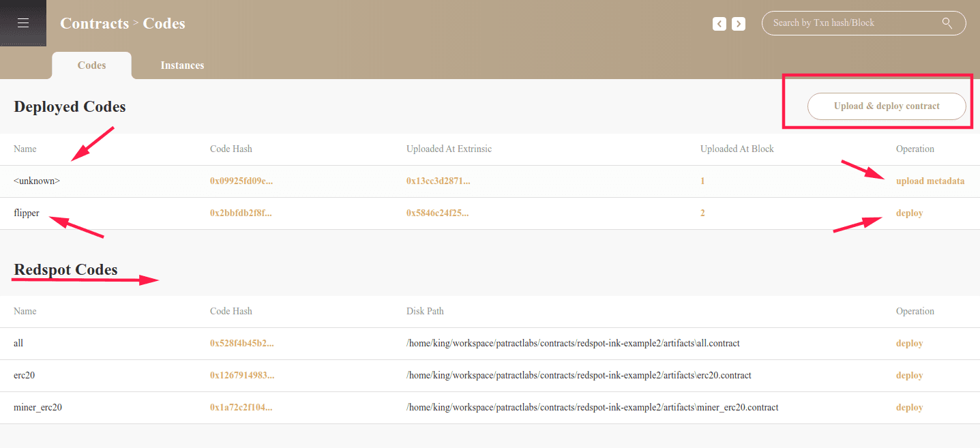980x448 pixels.
Task: Open extrinsic 0x5846c24f25 link
Action: coord(438,213)
